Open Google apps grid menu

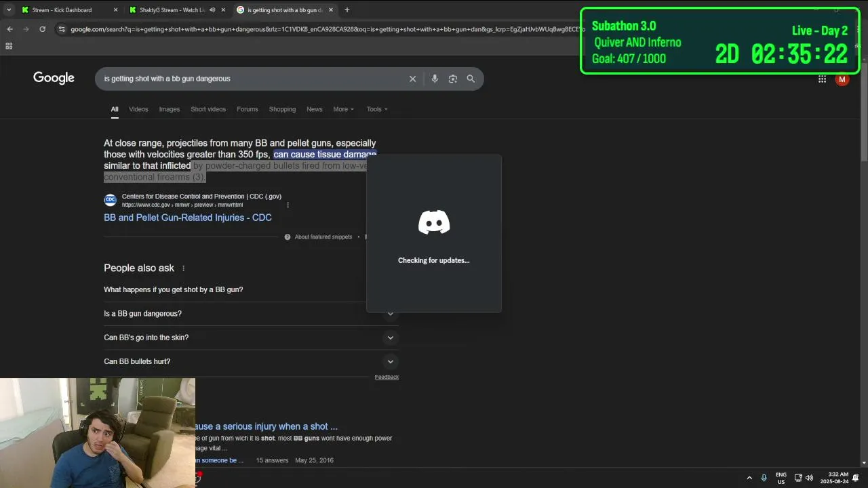[x=822, y=79]
